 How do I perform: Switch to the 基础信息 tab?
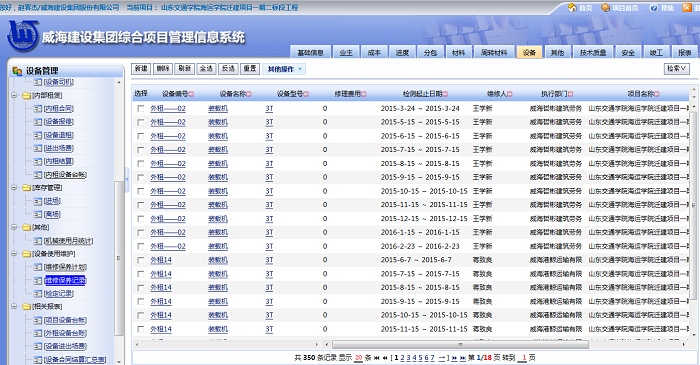310,52
